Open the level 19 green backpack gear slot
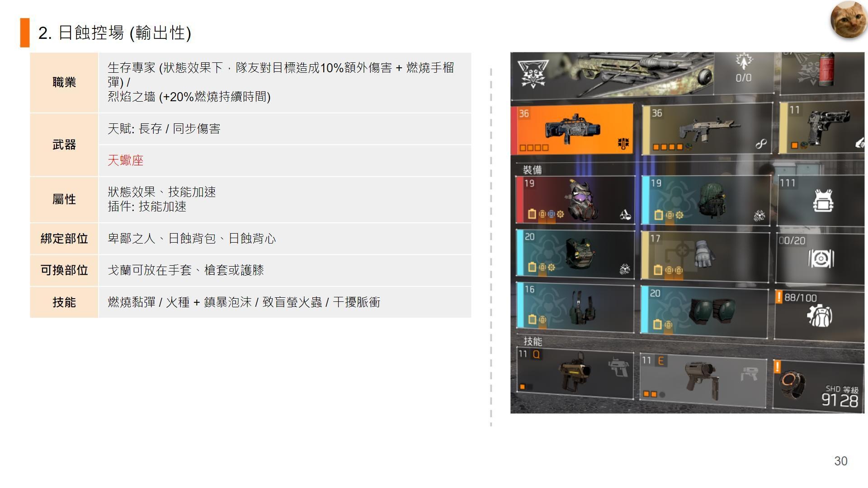 click(x=706, y=201)
